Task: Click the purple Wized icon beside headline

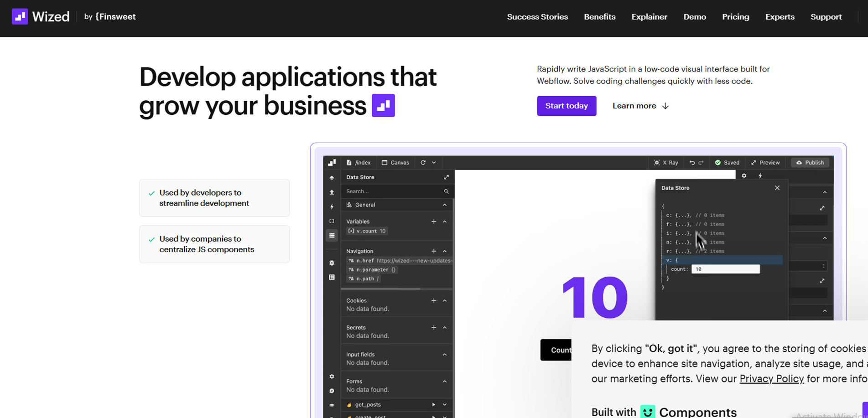Action: (x=383, y=105)
